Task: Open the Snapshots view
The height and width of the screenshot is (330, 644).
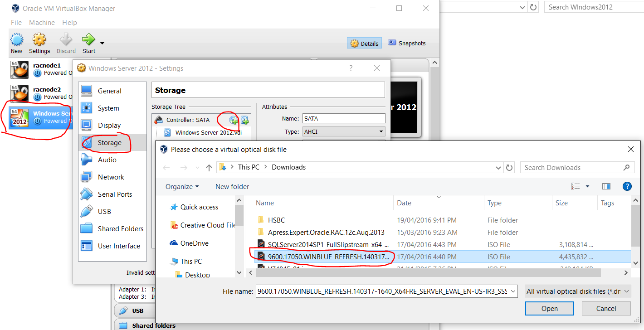Action: point(407,43)
